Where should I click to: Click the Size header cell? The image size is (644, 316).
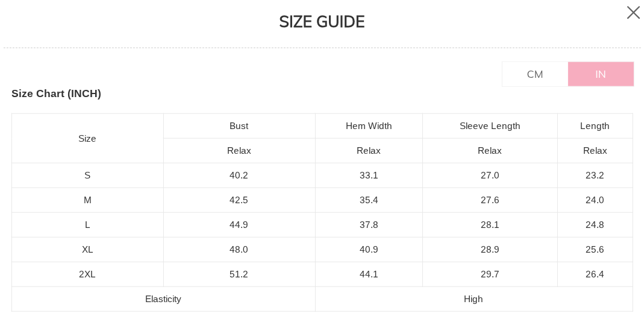pyautogui.click(x=87, y=139)
